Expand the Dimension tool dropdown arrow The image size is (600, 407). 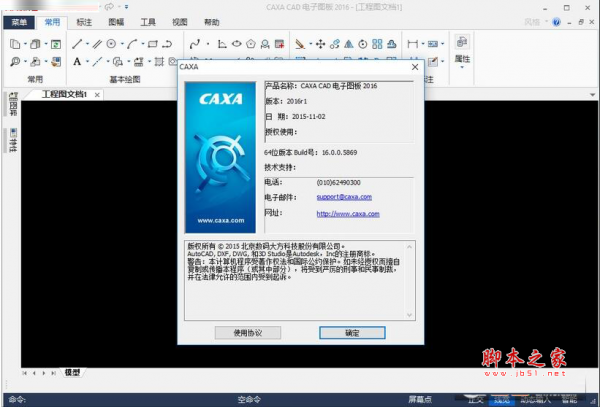pos(423,44)
